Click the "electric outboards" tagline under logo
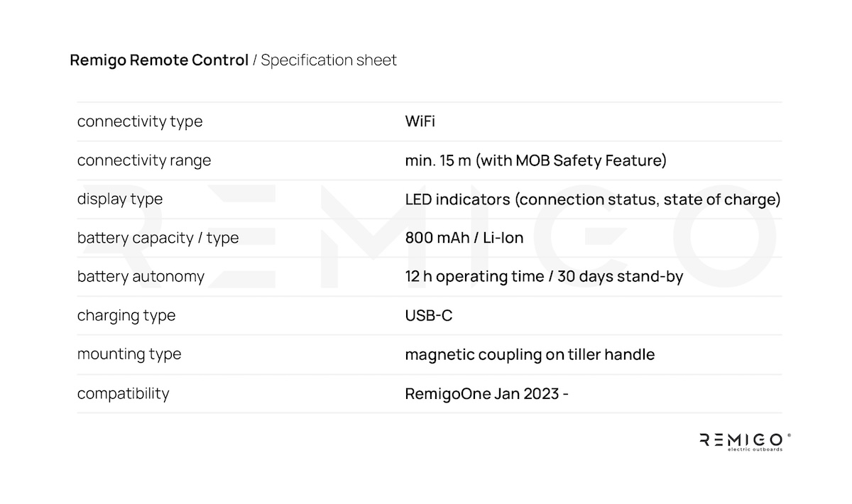 pyautogui.click(x=754, y=450)
